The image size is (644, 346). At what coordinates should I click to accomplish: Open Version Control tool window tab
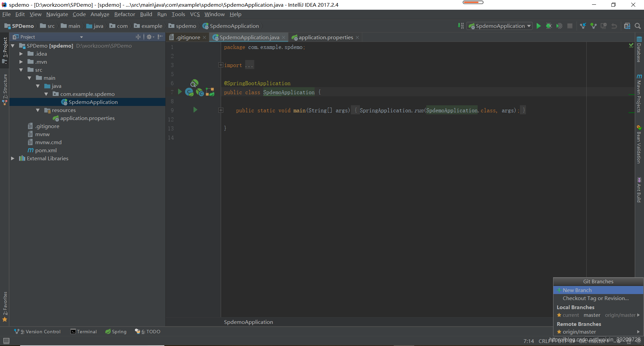[37, 332]
